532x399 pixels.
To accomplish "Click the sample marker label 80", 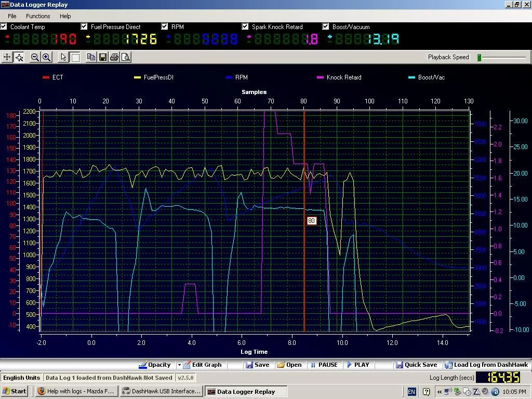I will pyautogui.click(x=312, y=220).
